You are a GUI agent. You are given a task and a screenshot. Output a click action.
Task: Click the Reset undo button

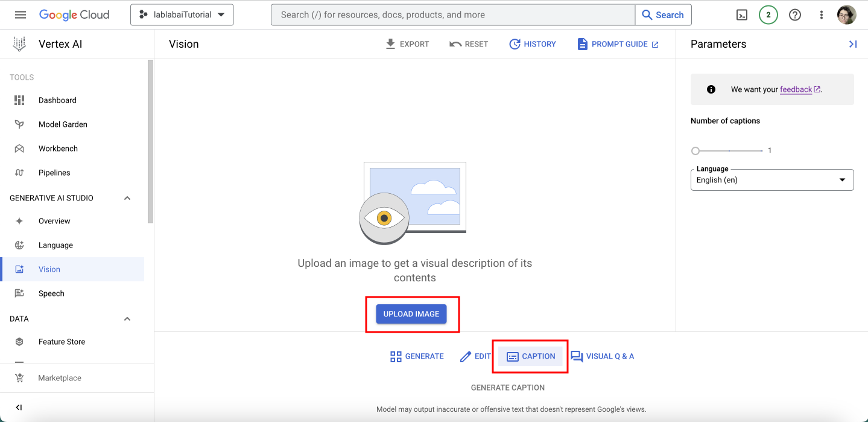coord(469,44)
